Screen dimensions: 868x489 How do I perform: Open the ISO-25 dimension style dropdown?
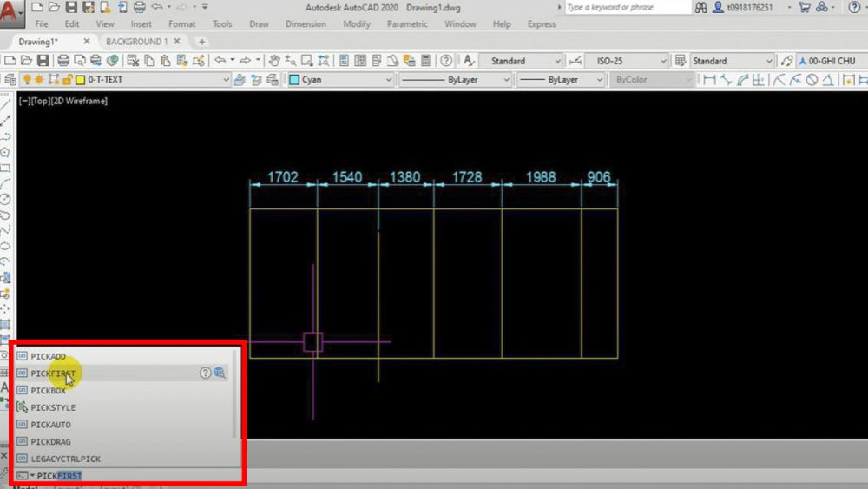coord(628,60)
